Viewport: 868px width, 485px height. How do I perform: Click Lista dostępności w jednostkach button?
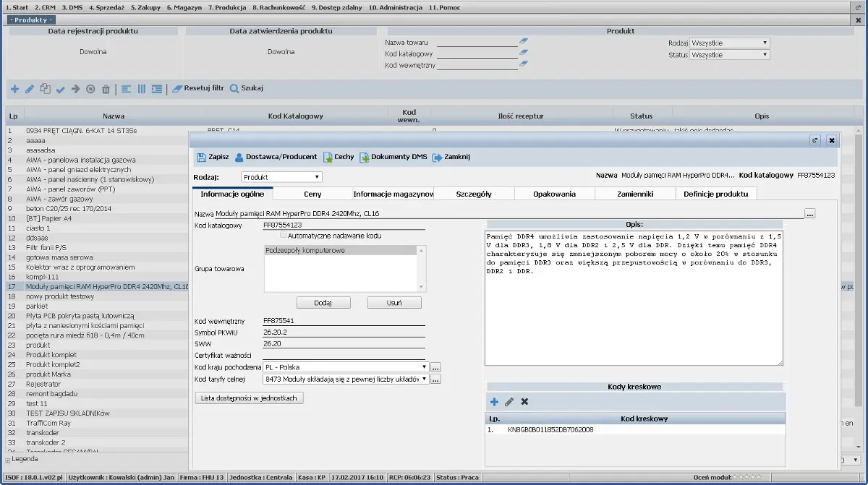click(250, 398)
